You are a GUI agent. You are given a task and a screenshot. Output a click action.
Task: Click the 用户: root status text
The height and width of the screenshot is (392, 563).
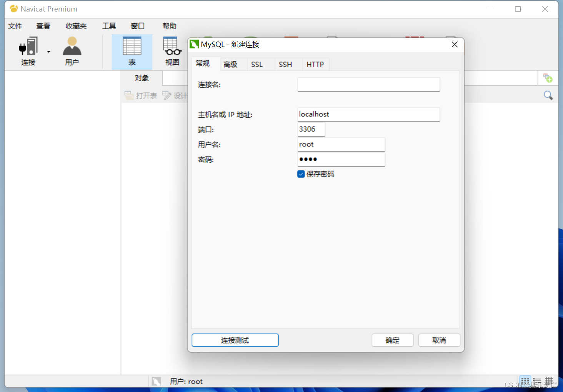(186, 382)
